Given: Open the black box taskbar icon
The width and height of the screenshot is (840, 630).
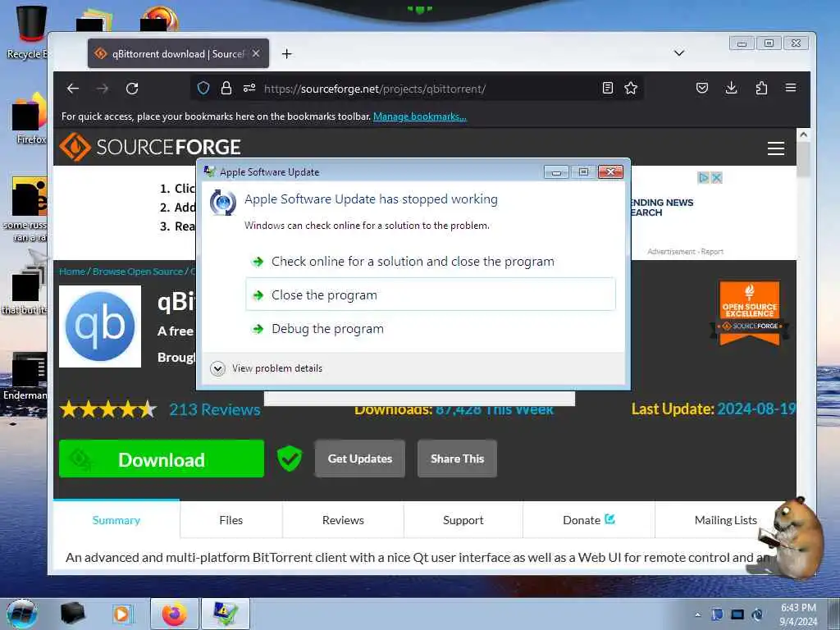Looking at the screenshot, I should (73, 614).
